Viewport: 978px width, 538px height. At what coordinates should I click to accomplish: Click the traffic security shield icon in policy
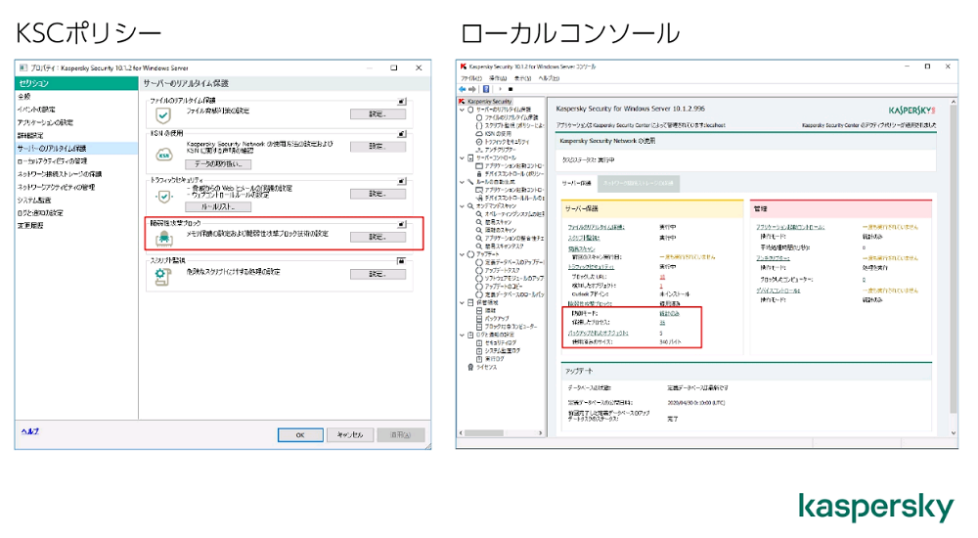[163, 197]
